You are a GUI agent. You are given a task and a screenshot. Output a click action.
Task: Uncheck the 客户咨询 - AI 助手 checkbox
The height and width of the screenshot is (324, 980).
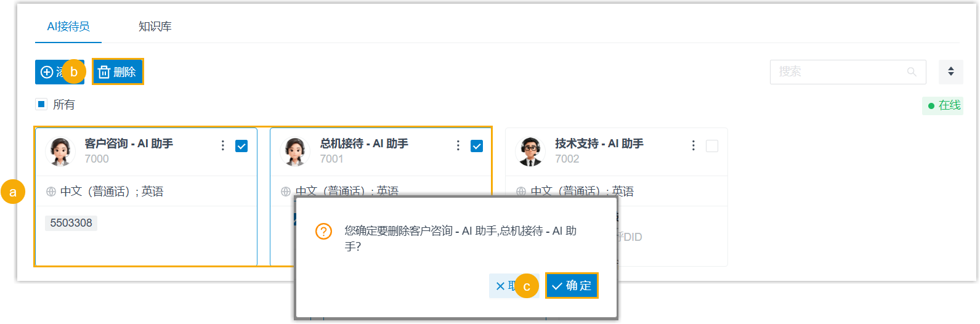click(x=241, y=146)
